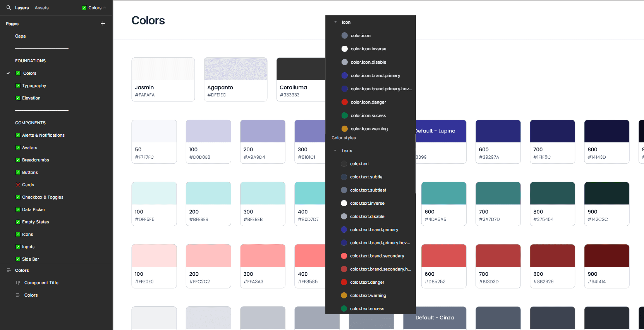Switch to the Layers tab

(x=22, y=8)
